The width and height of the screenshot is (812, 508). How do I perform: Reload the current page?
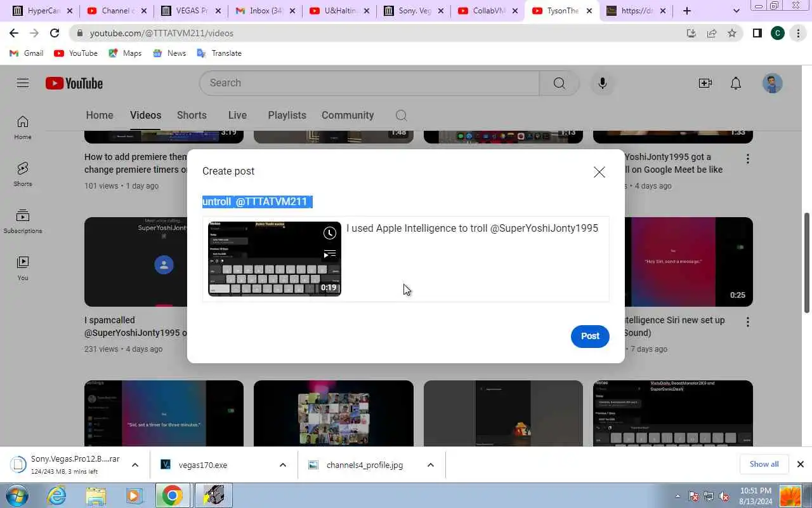pyautogui.click(x=55, y=33)
